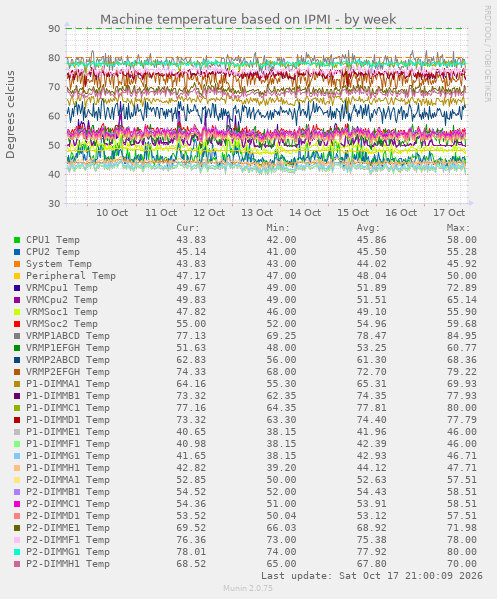Select the 'P1-DIMMG1 Temp' legend label
The image size is (497, 599).
click(68, 456)
